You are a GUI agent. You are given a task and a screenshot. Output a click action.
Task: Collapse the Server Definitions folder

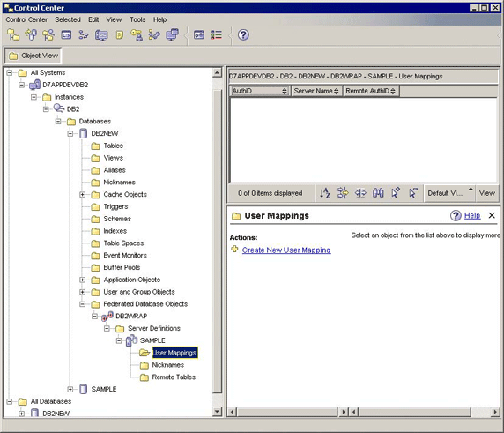[x=107, y=328]
